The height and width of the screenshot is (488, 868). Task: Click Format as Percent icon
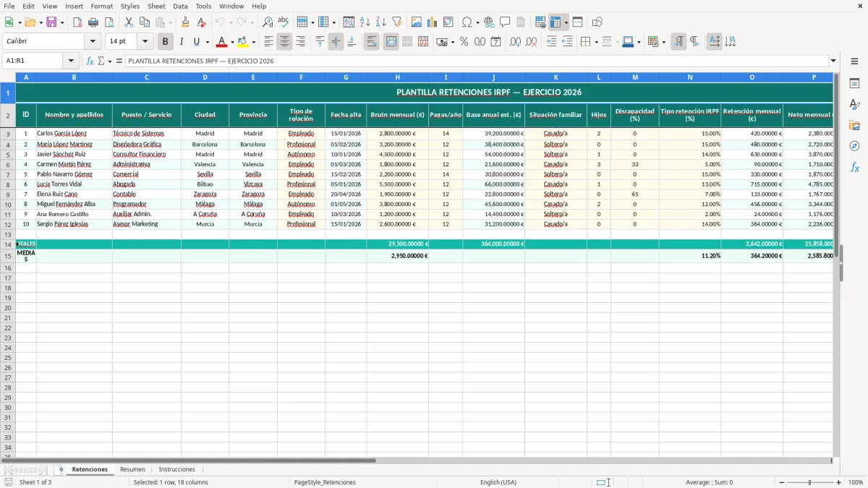[464, 42]
